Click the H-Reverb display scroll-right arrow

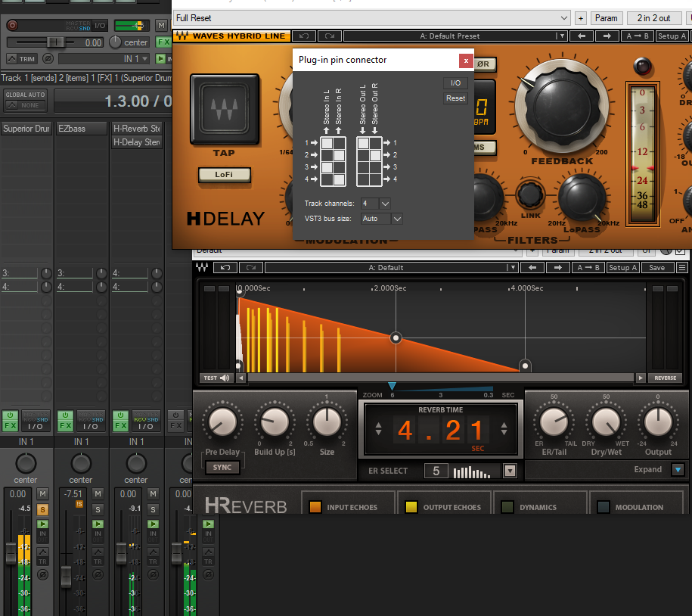(641, 378)
